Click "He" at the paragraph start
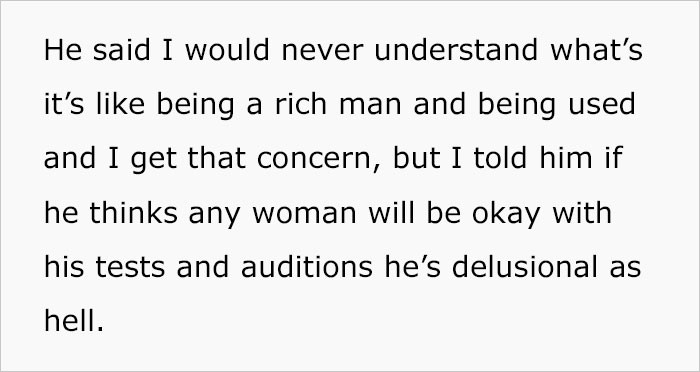The height and width of the screenshot is (372, 700). pyautogui.click(x=63, y=50)
